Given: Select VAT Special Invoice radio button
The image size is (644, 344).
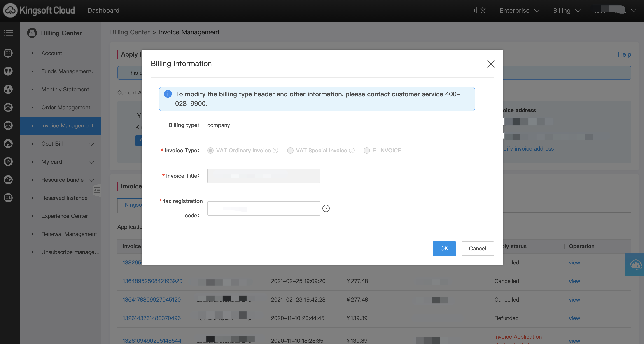Looking at the screenshot, I should click(290, 150).
